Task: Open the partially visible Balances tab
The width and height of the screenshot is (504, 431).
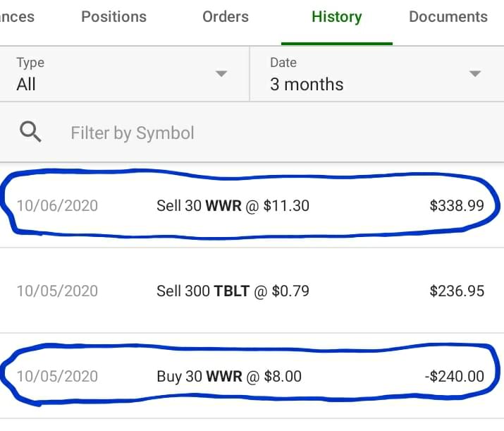Action: pyautogui.click(x=16, y=17)
